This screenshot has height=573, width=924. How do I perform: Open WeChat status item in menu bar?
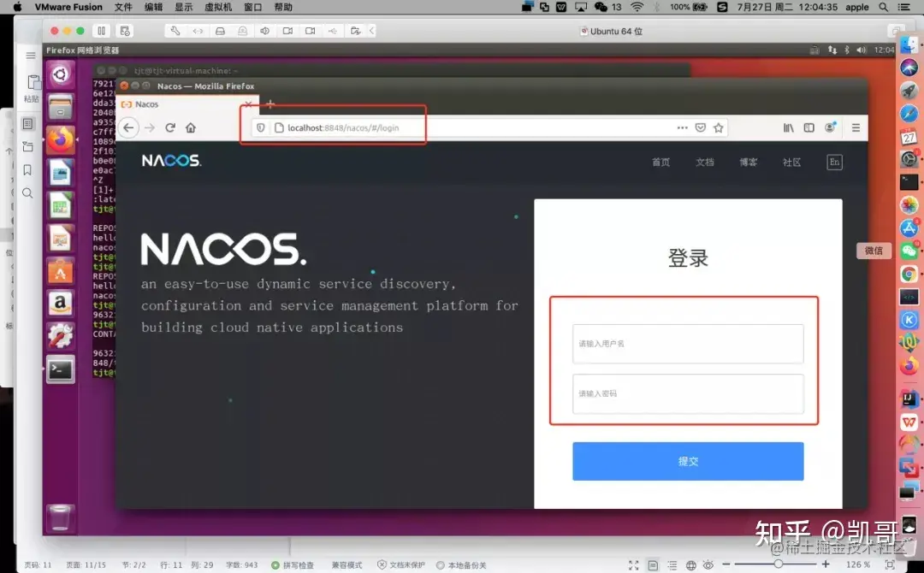pyautogui.click(x=607, y=7)
